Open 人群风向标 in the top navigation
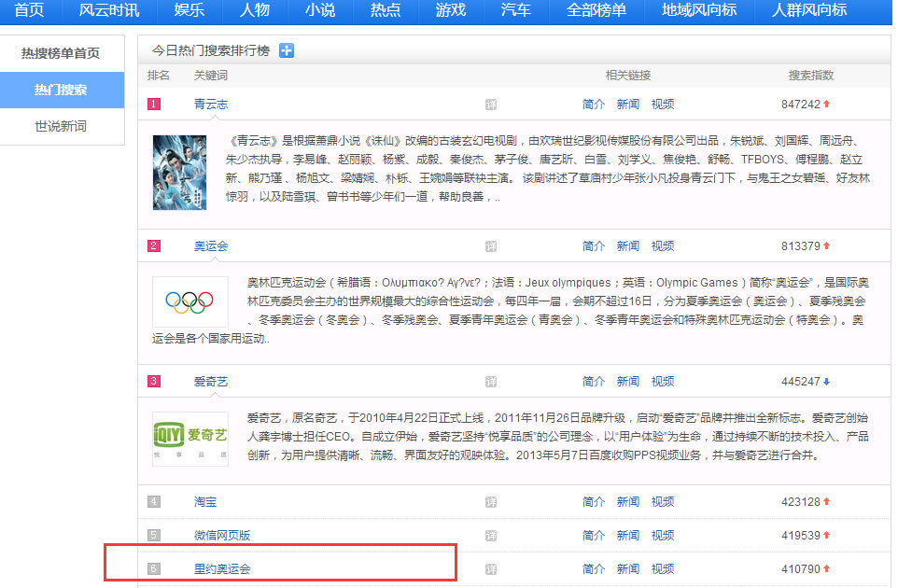This screenshot has height=588, width=898. pos(809,9)
